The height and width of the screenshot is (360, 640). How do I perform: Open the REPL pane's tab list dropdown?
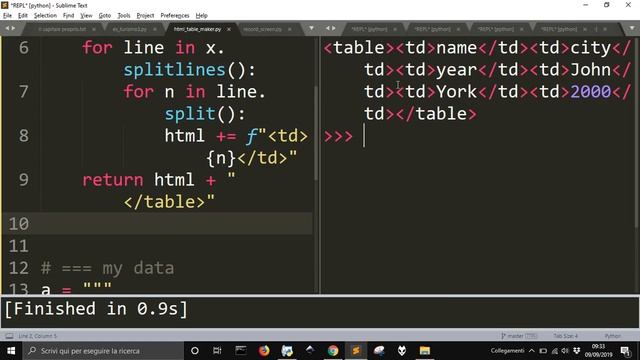(632, 28)
